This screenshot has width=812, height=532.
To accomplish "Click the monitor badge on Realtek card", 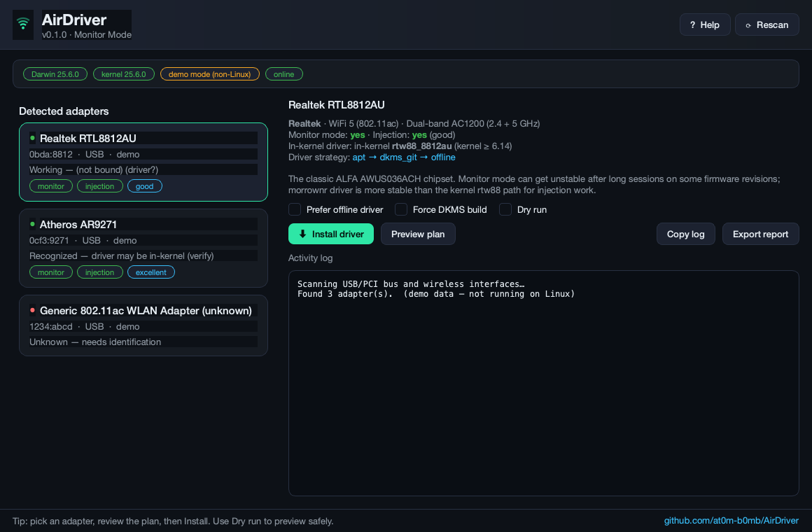I will coord(50,186).
